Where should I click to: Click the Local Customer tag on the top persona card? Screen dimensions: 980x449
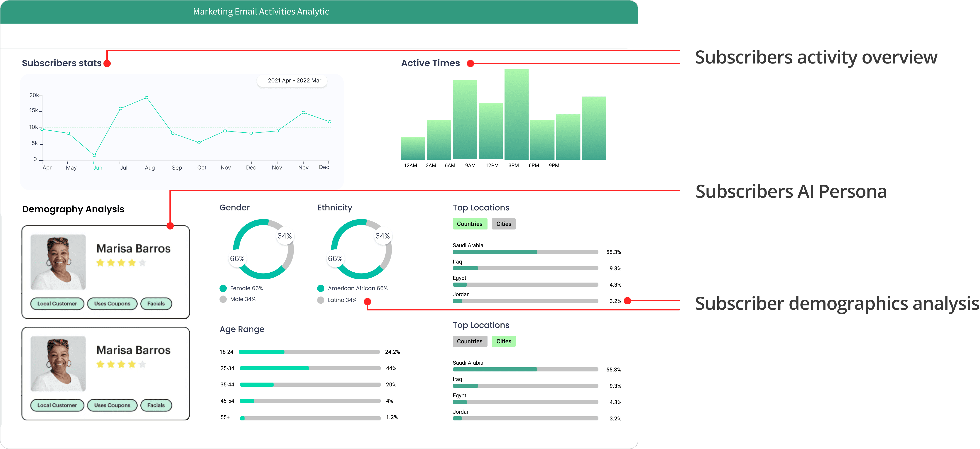57,304
